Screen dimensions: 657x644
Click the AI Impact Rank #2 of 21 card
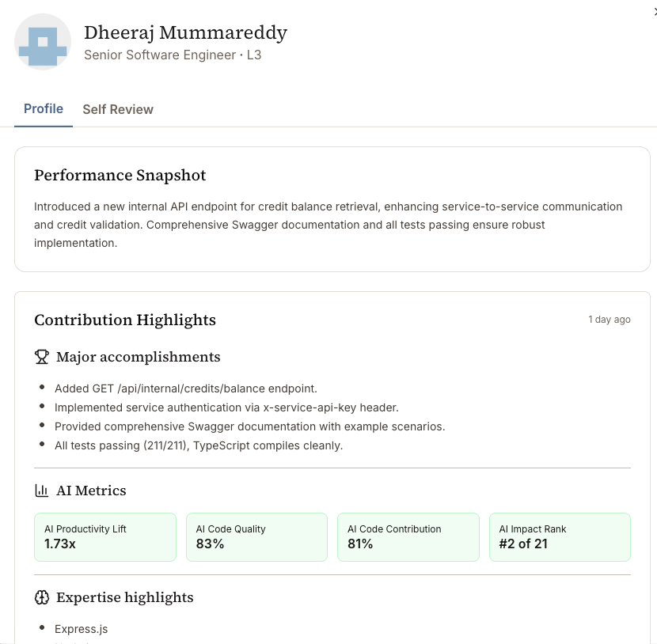click(560, 537)
